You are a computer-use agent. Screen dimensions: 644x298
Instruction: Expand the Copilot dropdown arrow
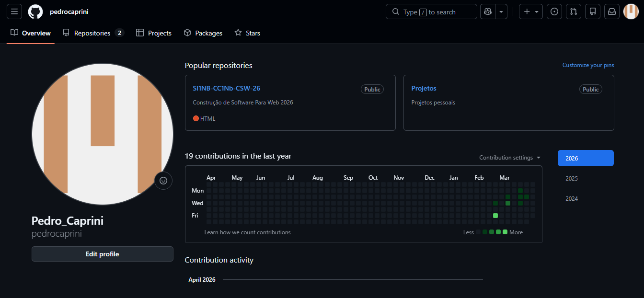pyautogui.click(x=500, y=11)
